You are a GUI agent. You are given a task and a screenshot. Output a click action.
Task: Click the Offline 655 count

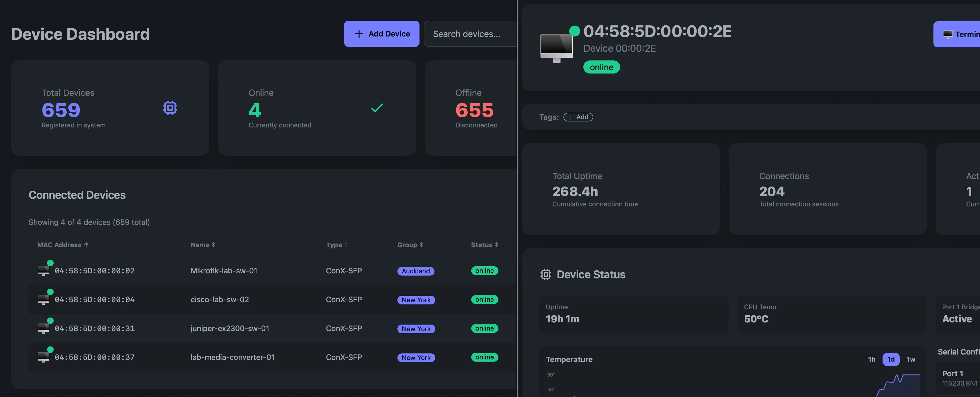[474, 110]
